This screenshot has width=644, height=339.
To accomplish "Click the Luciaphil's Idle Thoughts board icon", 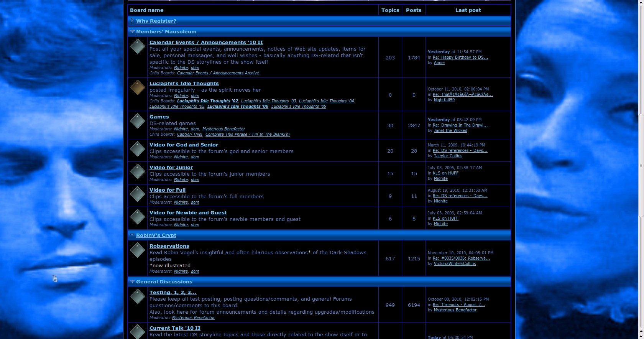I will click(x=137, y=87).
